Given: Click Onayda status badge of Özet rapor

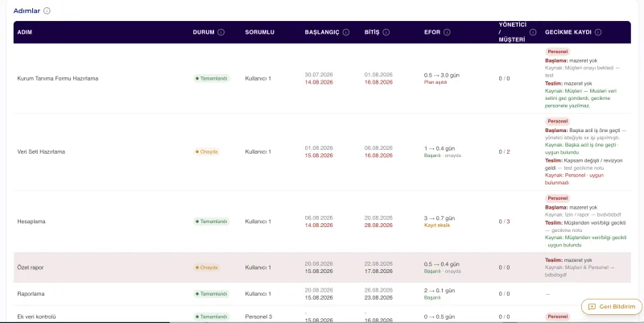Looking at the screenshot, I should click(206, 267).
